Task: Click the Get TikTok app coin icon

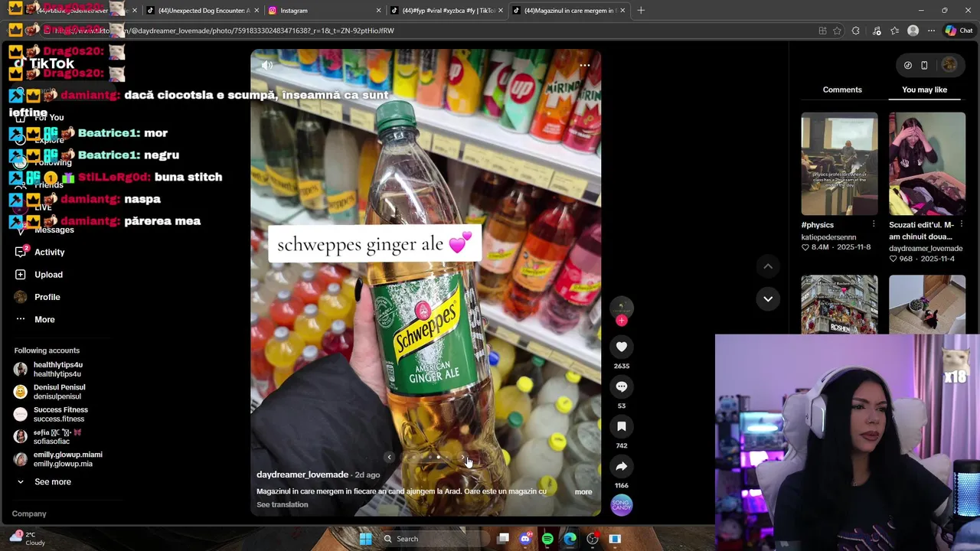Action: click(908, 65)
